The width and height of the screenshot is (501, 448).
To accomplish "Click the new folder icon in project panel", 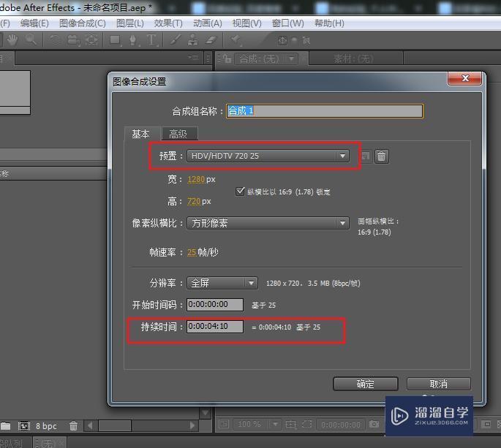I will pyautogui.click(x=5, y=425).
